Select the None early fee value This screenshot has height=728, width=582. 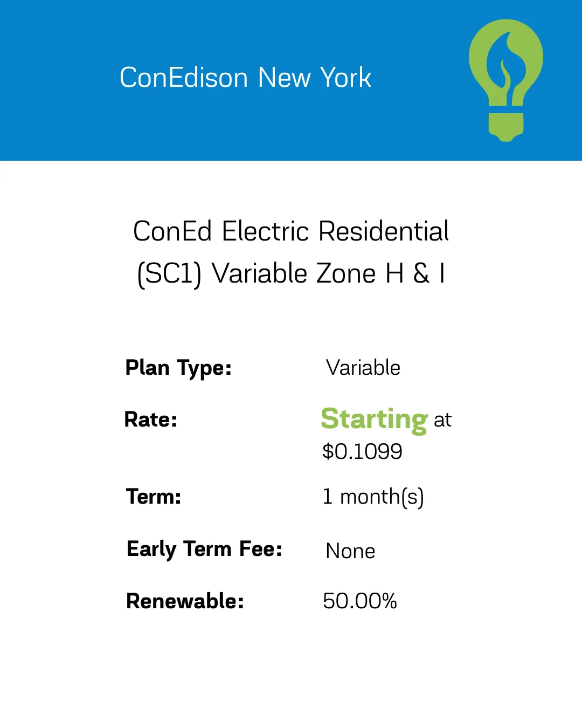pos(350,551)
